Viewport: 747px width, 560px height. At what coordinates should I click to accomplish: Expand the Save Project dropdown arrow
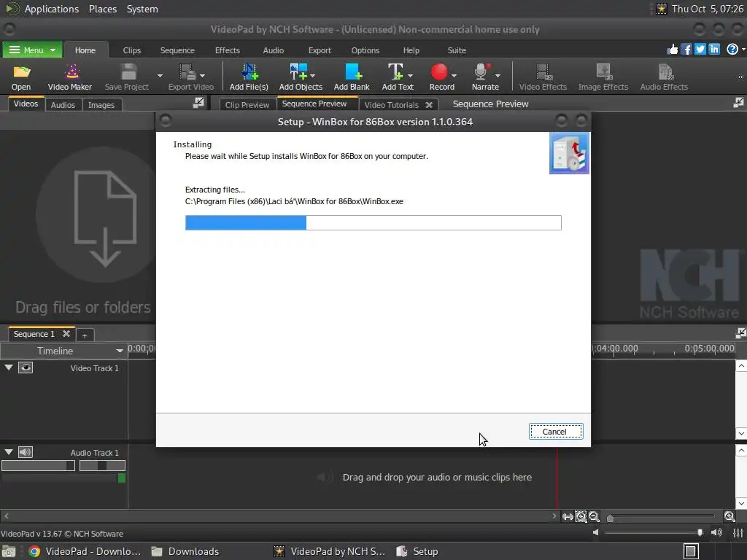(160, 76)
